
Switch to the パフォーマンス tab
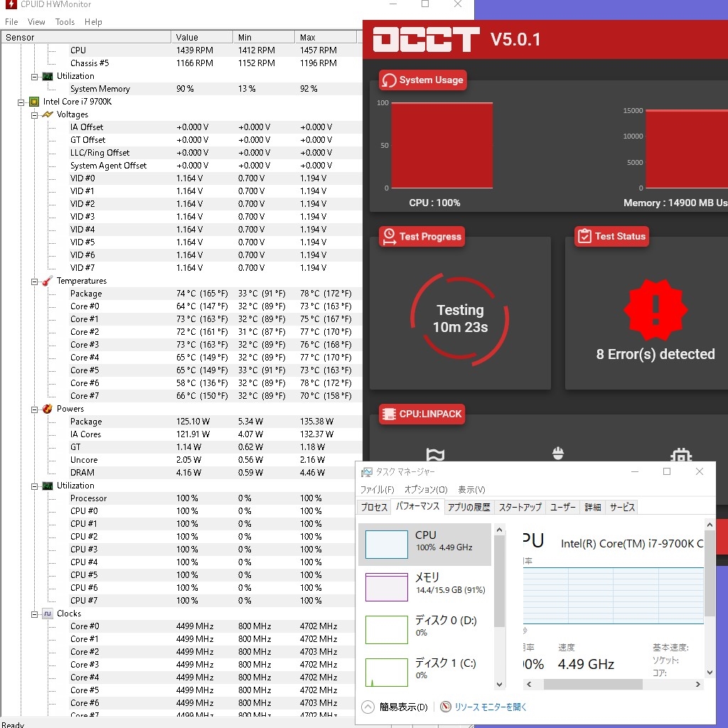[417, 506]
